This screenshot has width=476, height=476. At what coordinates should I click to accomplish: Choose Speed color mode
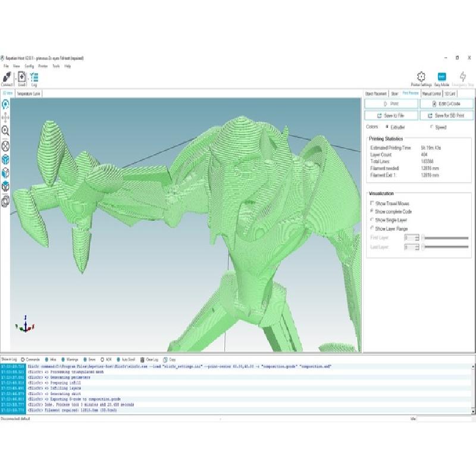click(431, 127)
